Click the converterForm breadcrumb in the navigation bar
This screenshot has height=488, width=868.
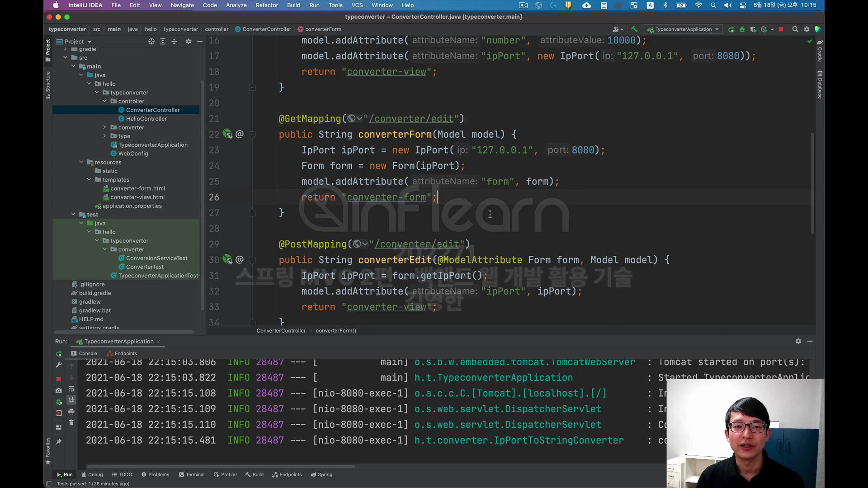point(320,29)
